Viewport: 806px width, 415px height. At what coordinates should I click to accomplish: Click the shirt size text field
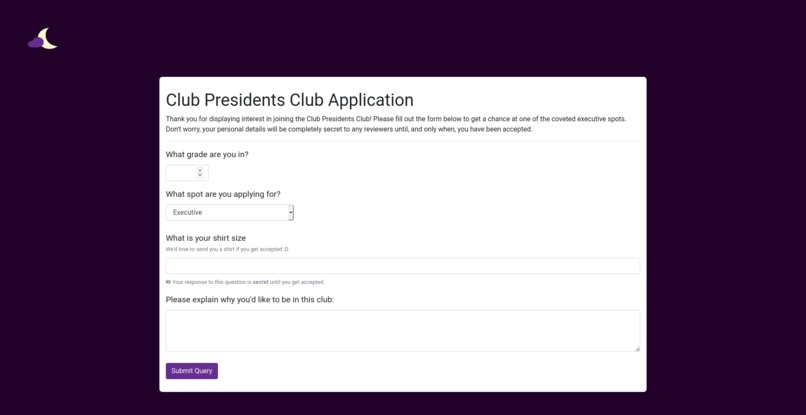click(402, 266)
